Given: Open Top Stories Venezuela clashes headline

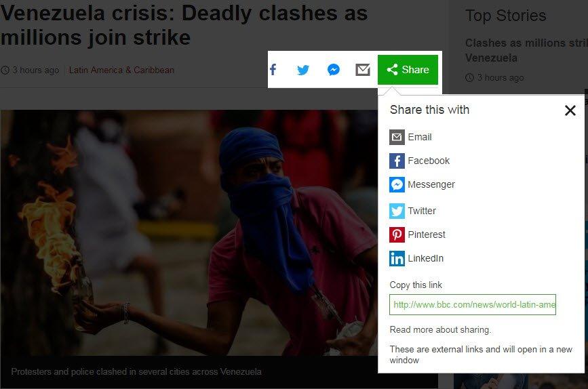Looking at the screenshot, I should 526,50.
